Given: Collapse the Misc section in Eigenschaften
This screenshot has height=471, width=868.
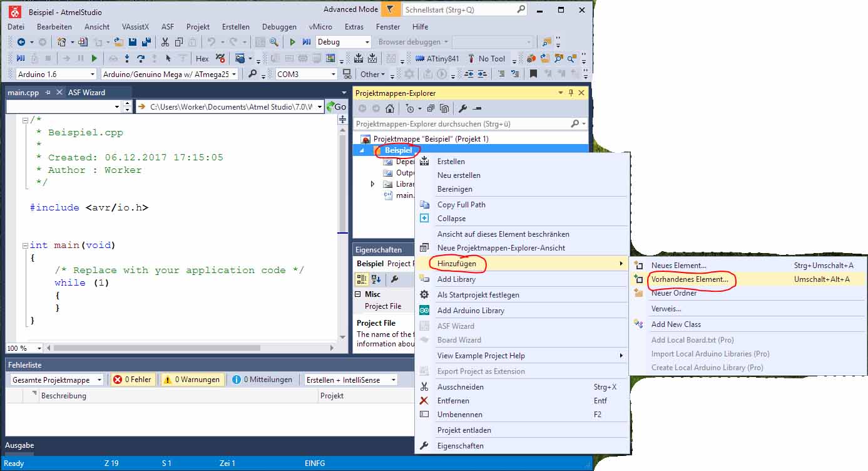Looking at the screenshot, I should coord(358,294).
